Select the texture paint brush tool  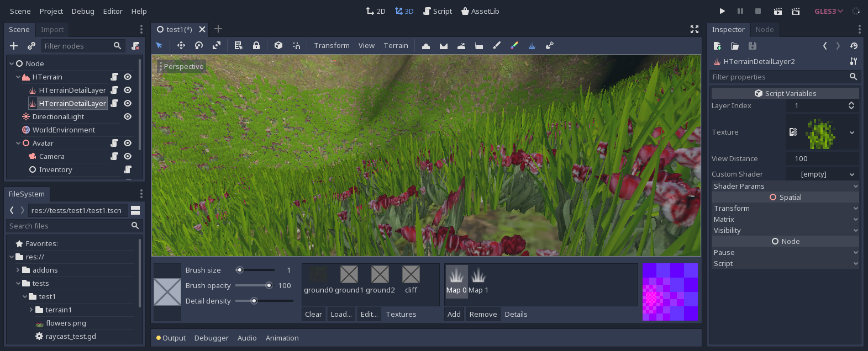497,46
